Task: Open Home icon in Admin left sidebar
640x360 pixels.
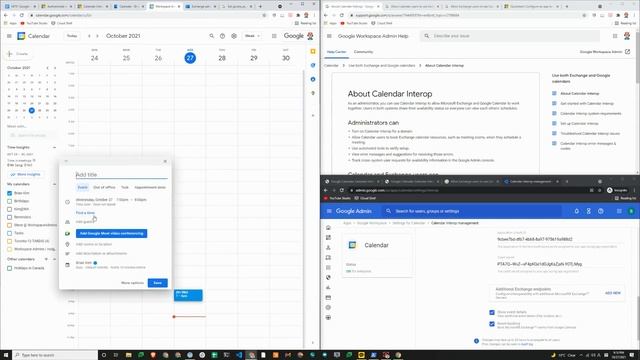Action: 328,227
